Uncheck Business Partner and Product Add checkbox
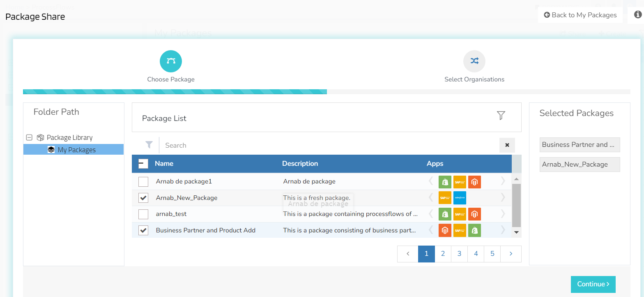Screen dimensions: 644x297 pos(143,230)
